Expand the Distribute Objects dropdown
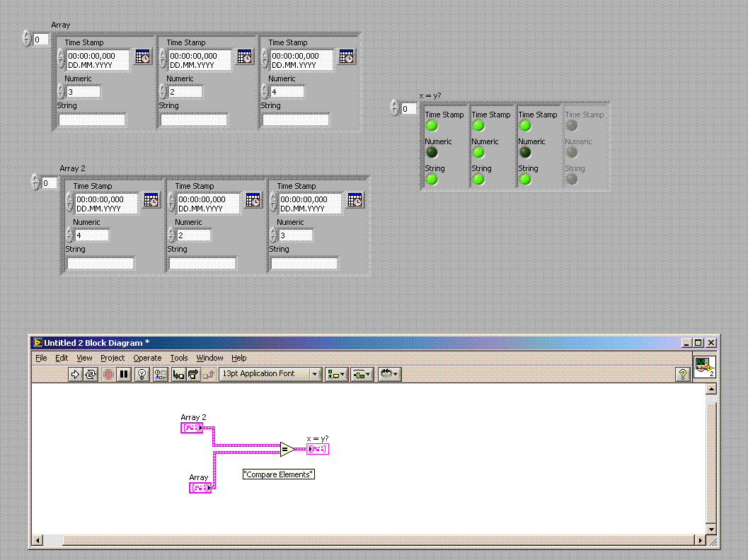The width and height of the screenshot is (748, 560). coord(362,374)
